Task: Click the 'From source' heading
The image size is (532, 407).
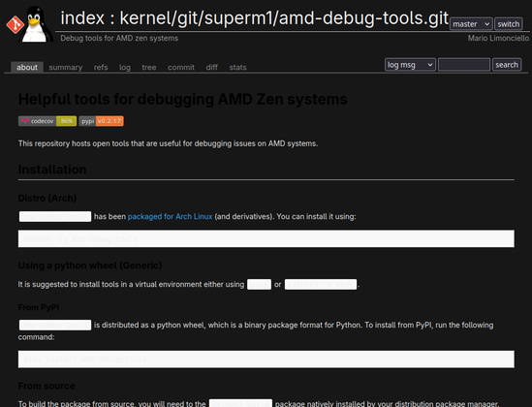Action: [47, 386]
